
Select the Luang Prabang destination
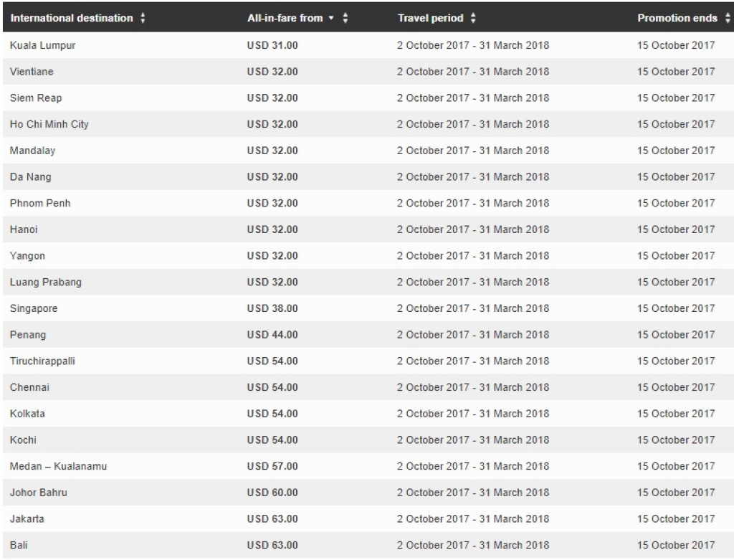[45, 282]
